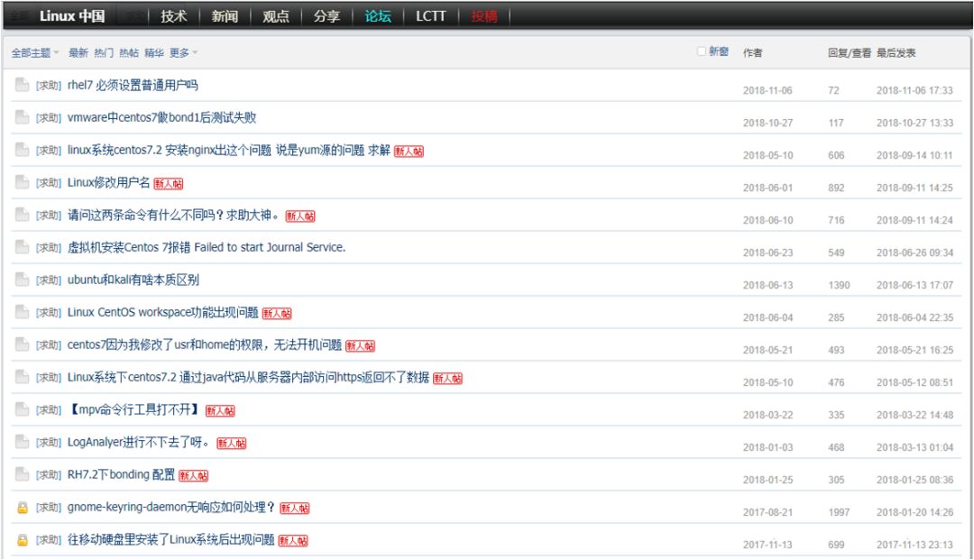The height and width of the screenshot is (560, 974).
Task: Click 求助 tag on rhel7 thread
Action: (48, 86)
